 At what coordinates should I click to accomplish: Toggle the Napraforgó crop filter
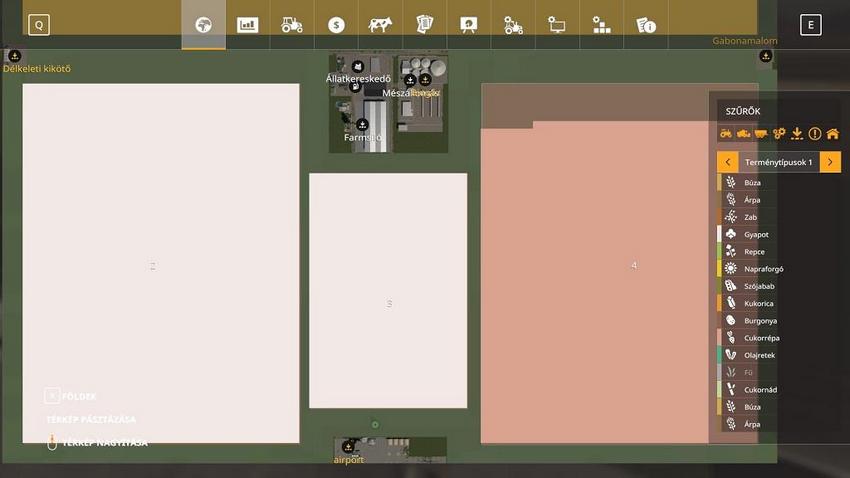click(763, 269)
